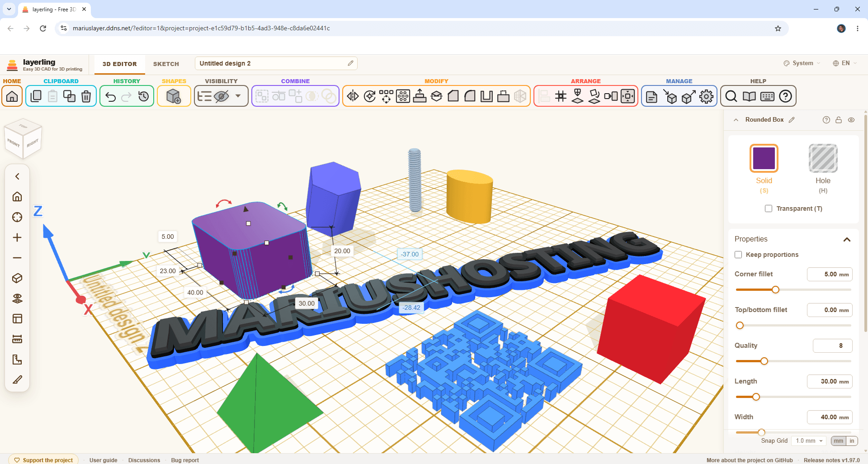The height and width of the screenshot is (464, 868).
Task: Delete selection with the trash icon
Action: tap(86, 96)
